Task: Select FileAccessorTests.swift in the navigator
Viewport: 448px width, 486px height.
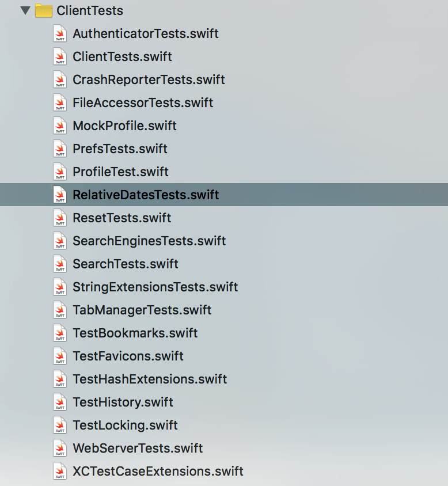Action: pyautogui.click(x=143, y=102)
